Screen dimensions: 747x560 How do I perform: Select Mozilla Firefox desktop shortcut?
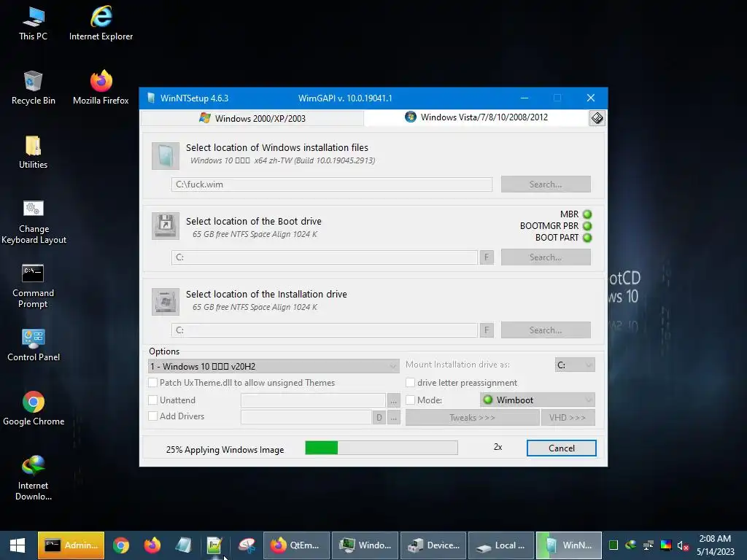(101, 88)
